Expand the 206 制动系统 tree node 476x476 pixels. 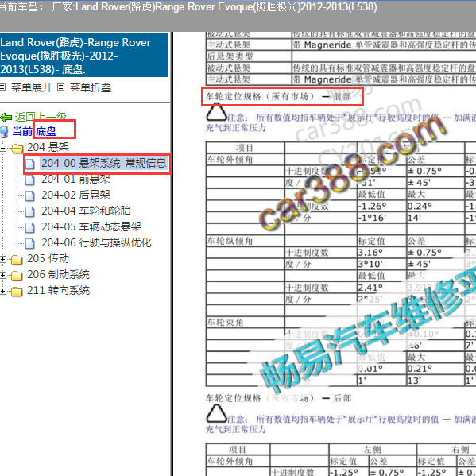point(2,275)
